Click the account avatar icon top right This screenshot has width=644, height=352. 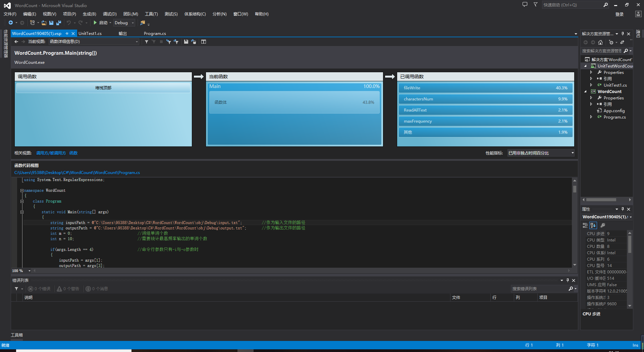638,14
